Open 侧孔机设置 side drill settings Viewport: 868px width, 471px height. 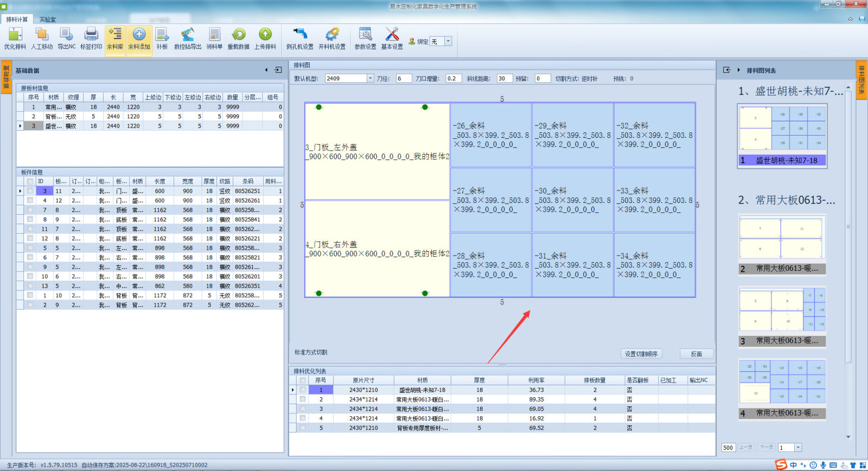pos(300,39)
